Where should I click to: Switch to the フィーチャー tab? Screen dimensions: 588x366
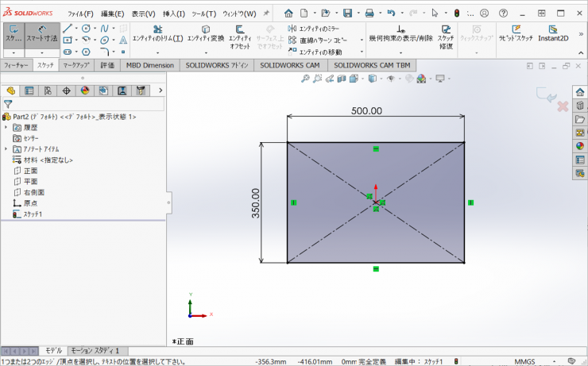tap(17, 65)
